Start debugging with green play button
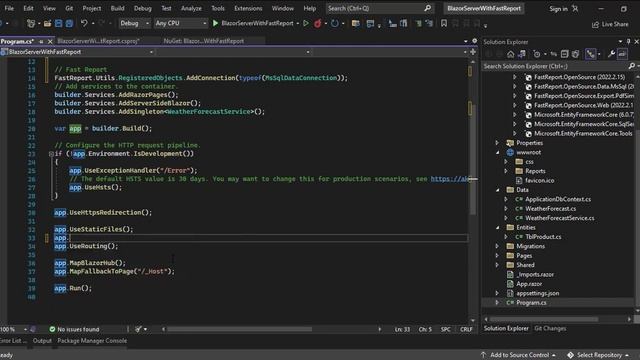640x360 pixels. click(x=215, y=24)
